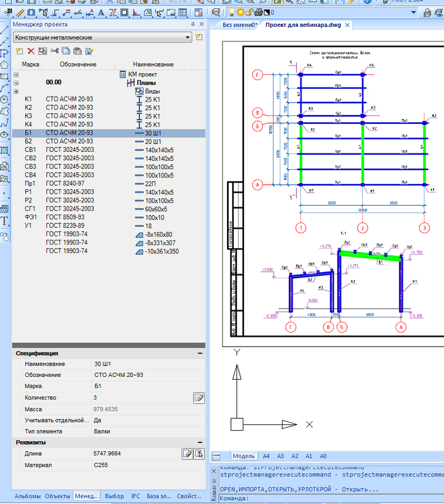The width and height of the screenshot is (444, 504).
Task: Open the layer stack manager icon
Action: tap(427, 12)
